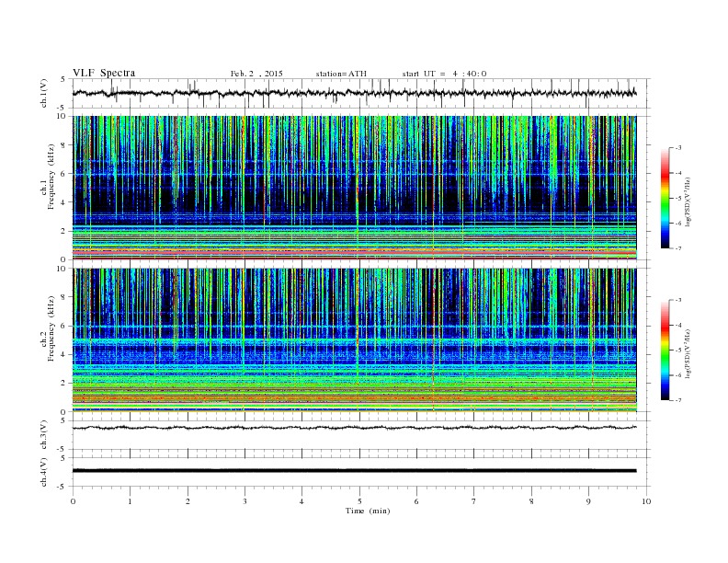Click the "8" kHz tick of the ch.1 spectrogram

(x=63, y=145)
